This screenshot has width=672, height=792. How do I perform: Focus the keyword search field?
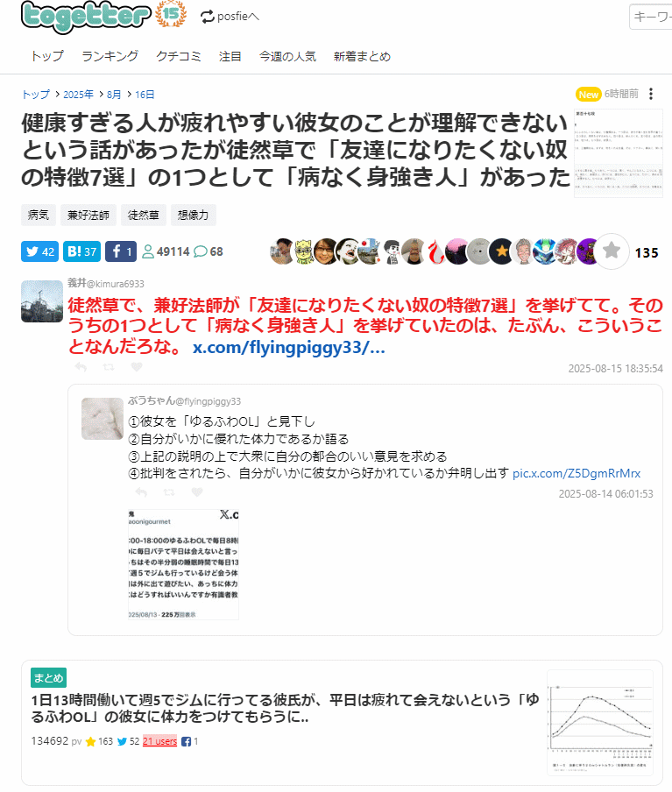(x=651, y=17)
